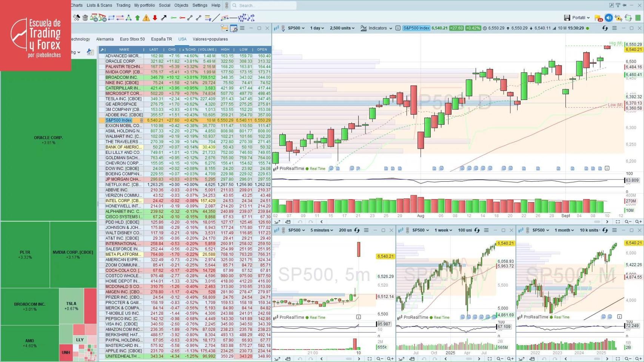This screenshot has width=644, height=362.
Task: Click the yellow warning alert triangle icon
Action: pos(146,17)
